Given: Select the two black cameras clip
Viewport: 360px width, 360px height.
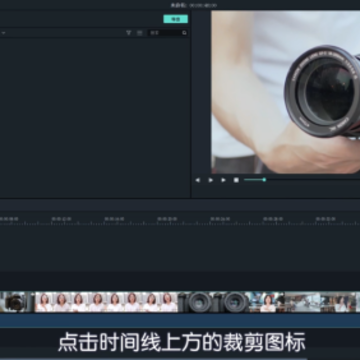Looking at the screenshot, I should (214, 302).
